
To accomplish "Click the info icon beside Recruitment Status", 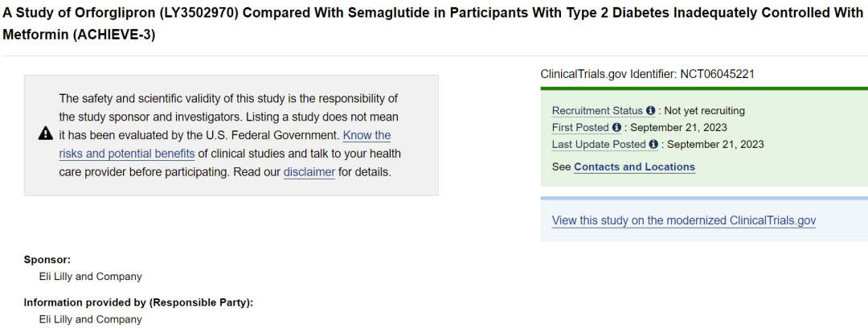I will (x=650, y=111).
